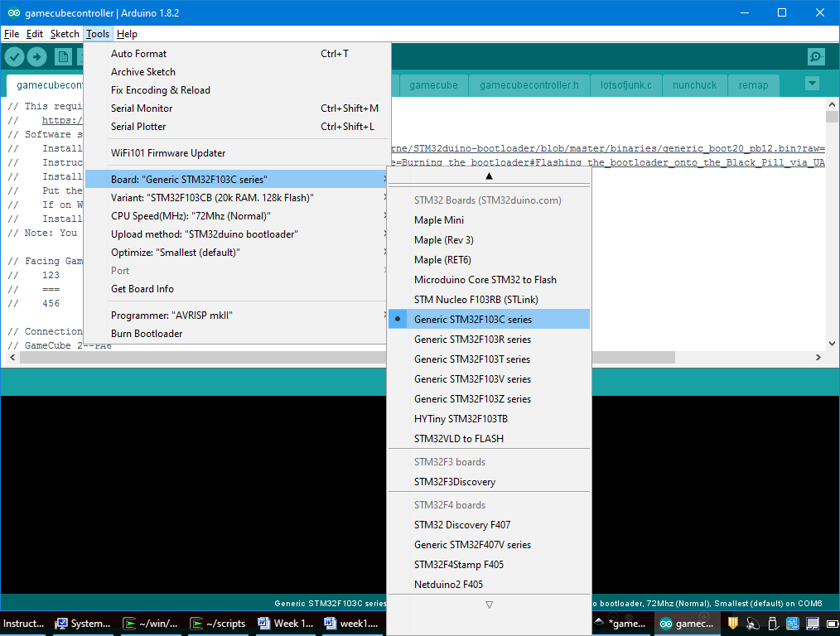Click Get Board Info
Viewport: 840px width, 636px height.
236,288
